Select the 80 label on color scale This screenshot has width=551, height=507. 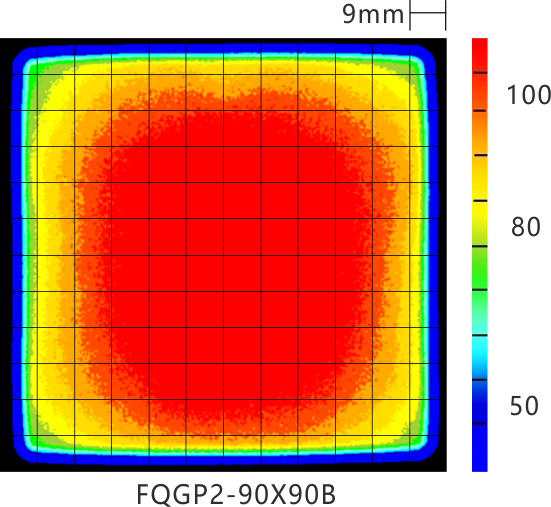(525, 227)
